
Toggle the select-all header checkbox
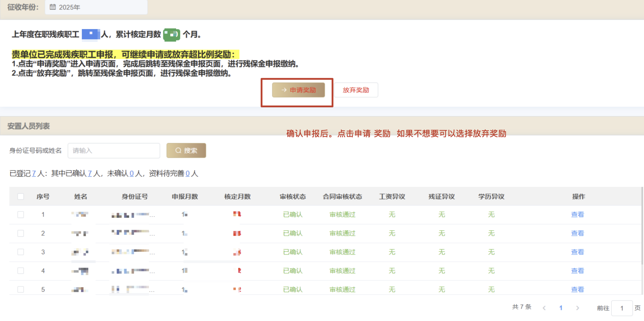pos(21,196)
